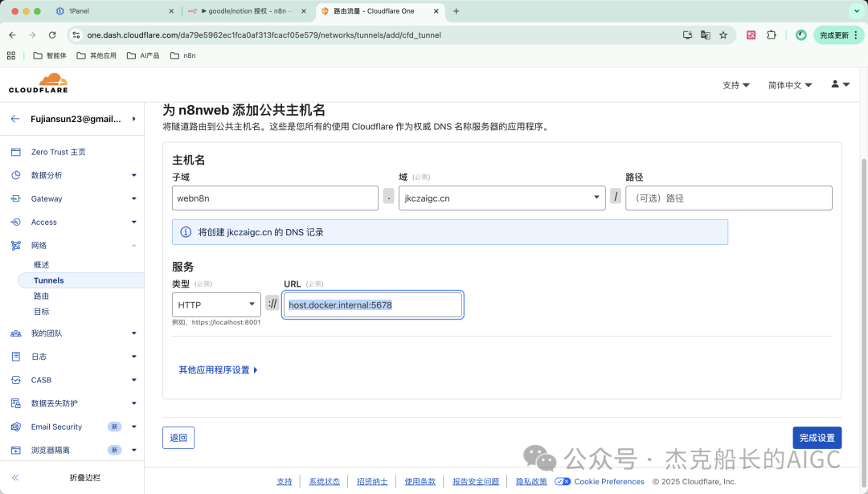This screenshot has width=868, height=494.
Task: Open the 其他应用 bookmarks folder
Action: pos(96,55)
